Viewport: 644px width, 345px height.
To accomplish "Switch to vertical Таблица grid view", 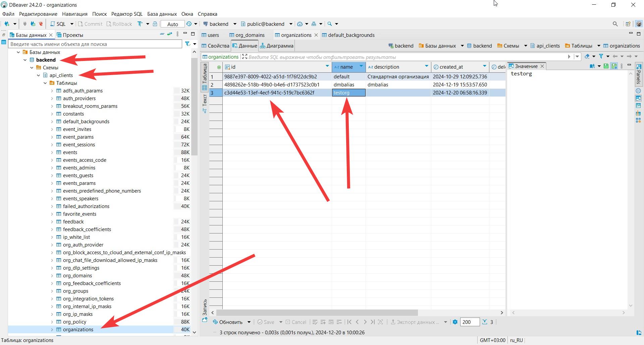I will (205, 77).
